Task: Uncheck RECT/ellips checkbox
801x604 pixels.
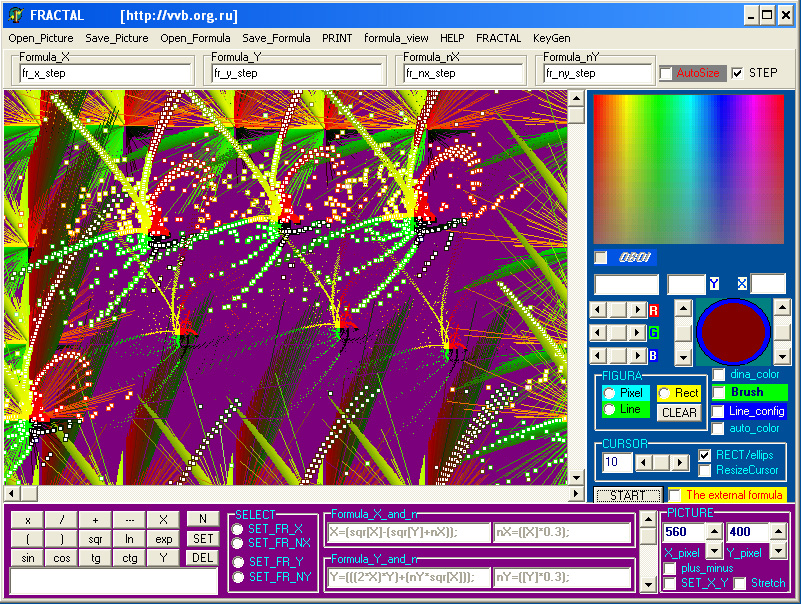Action: pos(704,455)
